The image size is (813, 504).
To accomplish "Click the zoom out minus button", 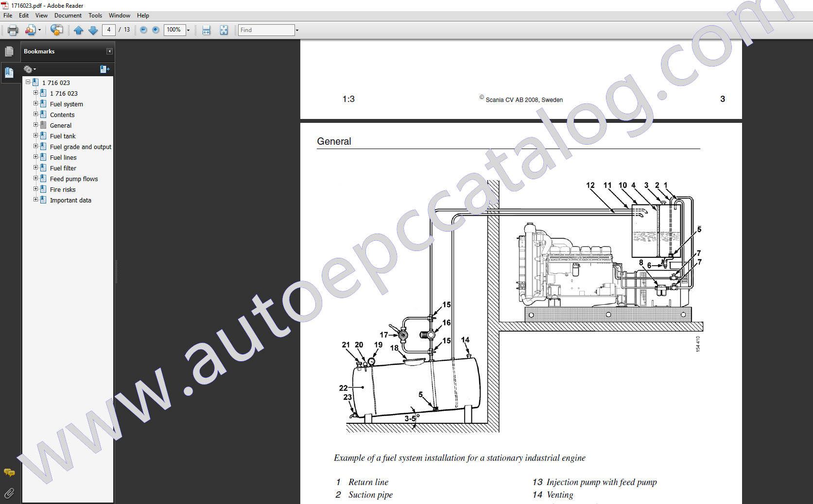I will 143,30.
